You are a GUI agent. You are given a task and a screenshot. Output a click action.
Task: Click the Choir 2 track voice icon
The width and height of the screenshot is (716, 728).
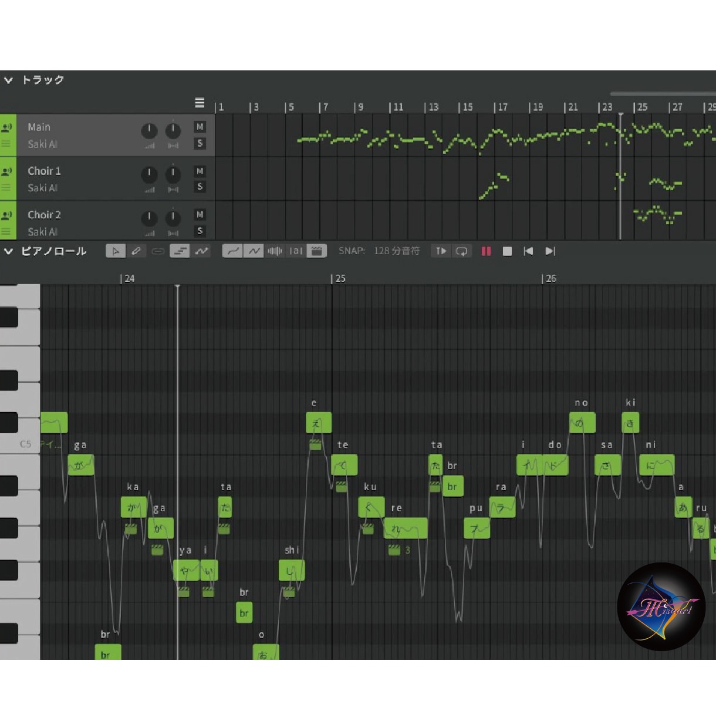pos(8,215)
